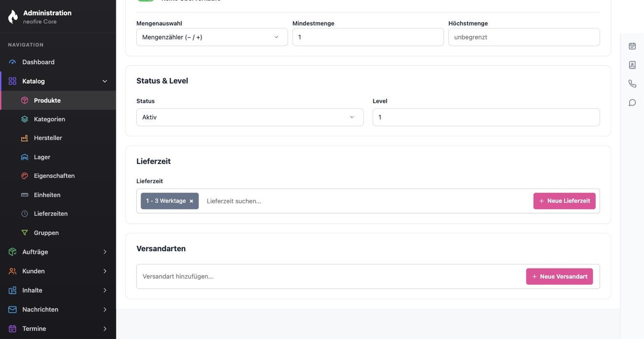Click the Lieferzeiten clock icon
The width and height of the screenshot is (644, 339).
[x=25, y=214]
